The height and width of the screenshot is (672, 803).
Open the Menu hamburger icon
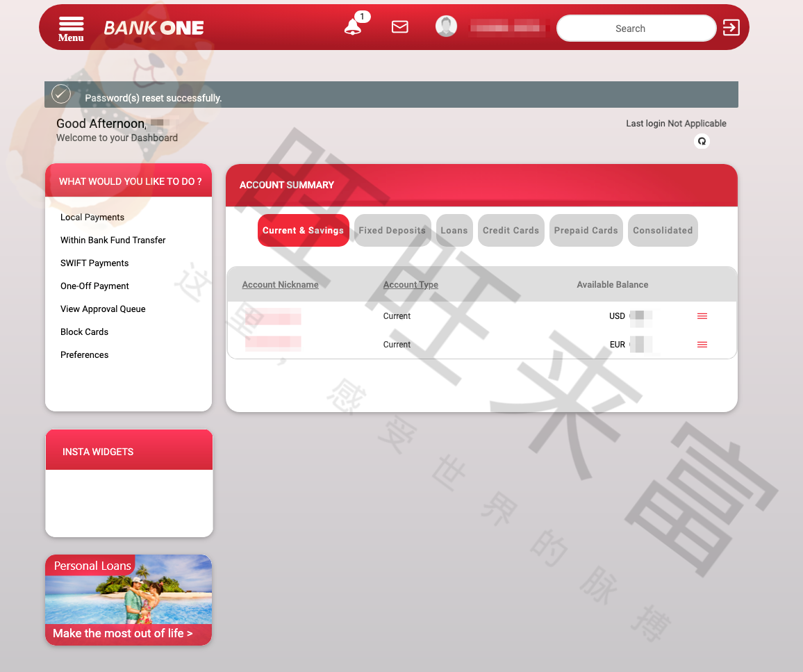(70, 23)
